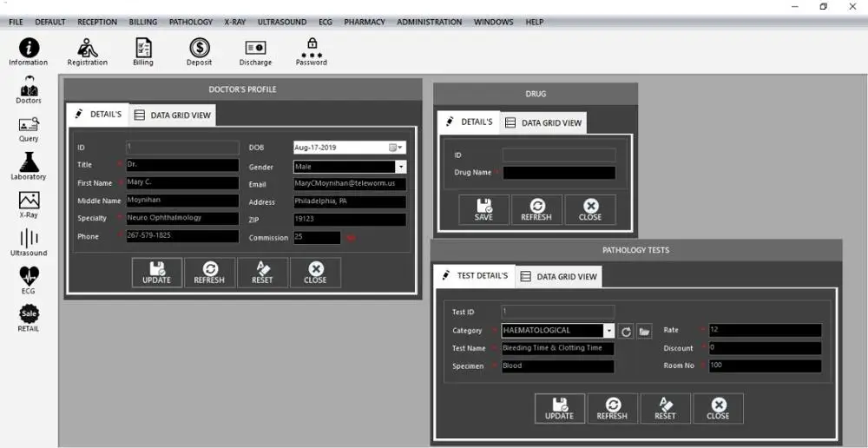The width and height of the screenshot is (868, 448).
Task: Click the Test Name field
Action: pyautogui.click(x=558, y=348)
